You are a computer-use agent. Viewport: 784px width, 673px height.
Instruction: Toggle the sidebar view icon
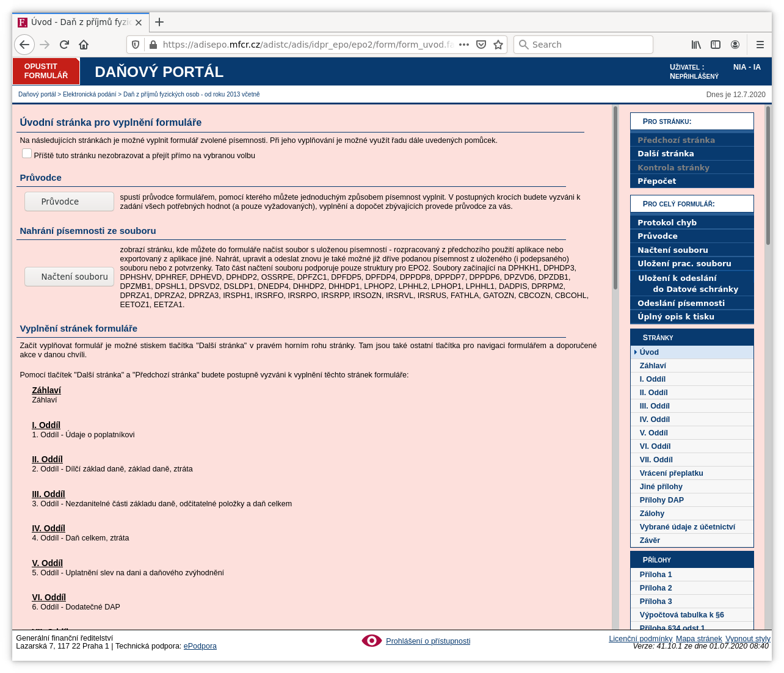point(716,45)
